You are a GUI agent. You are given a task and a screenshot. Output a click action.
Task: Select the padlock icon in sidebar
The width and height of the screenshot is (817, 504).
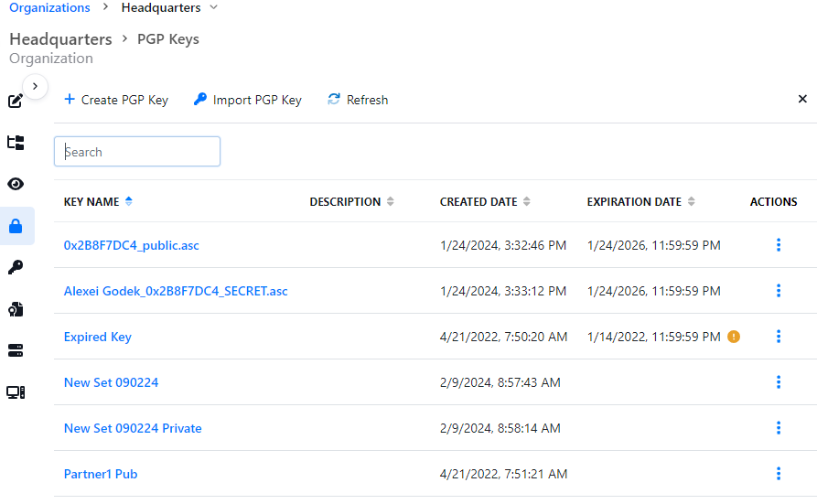point(16,226)
